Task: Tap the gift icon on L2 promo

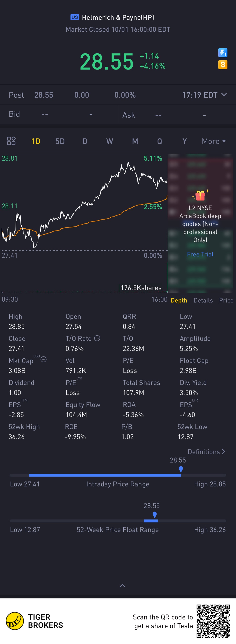Action: pos(200,196)
